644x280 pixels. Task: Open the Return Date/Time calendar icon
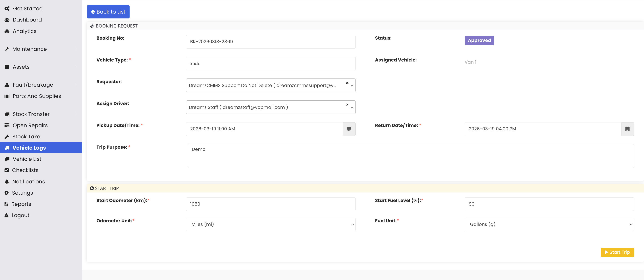(x=627, y=129)
